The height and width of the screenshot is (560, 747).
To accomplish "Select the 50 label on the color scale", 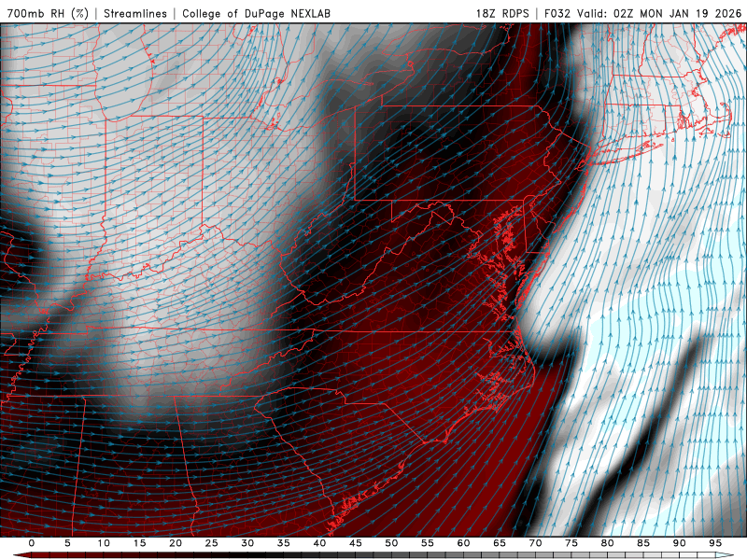I will pyautogui.click(x=391, y=543).
